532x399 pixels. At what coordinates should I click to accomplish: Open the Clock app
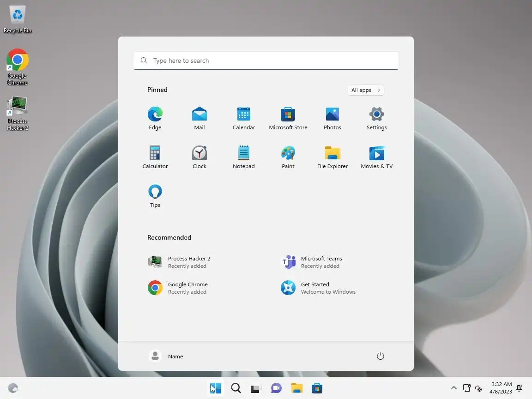[x=199, y=157]
